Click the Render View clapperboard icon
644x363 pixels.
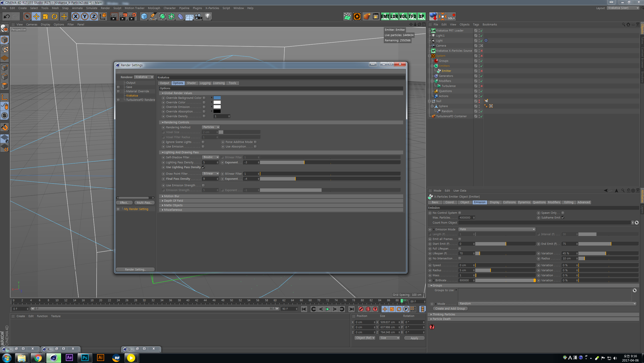pyautogui.click(x=114, y=17)
